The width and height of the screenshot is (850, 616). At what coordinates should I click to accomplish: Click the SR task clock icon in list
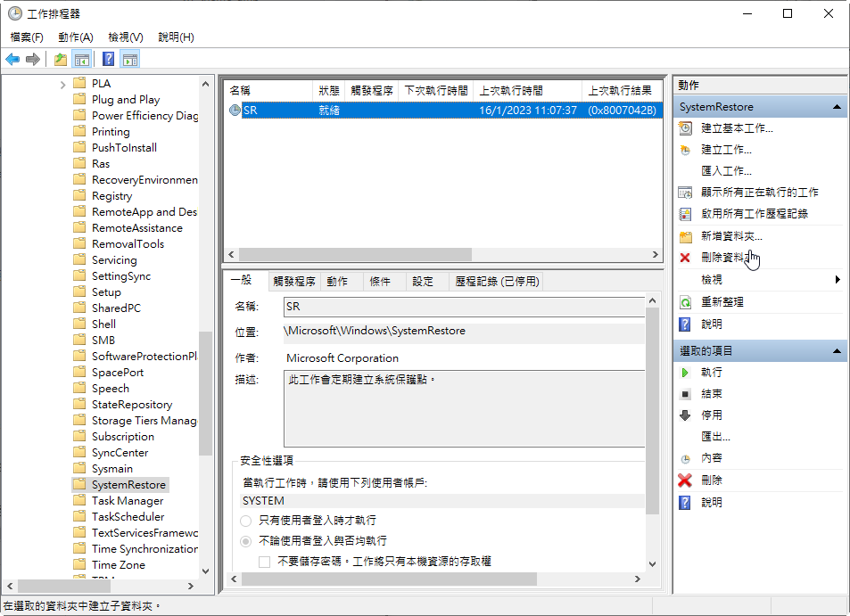(x=235, y=111)
